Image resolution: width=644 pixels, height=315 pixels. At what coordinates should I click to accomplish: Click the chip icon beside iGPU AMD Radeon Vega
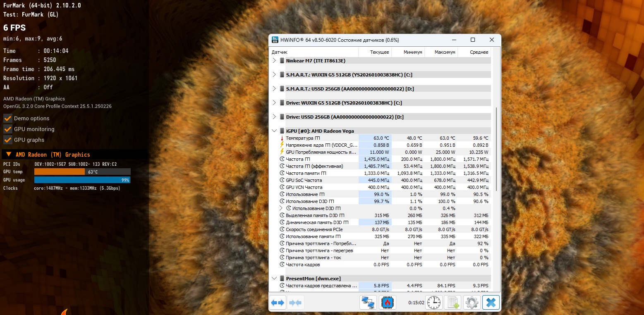(x=282, y=131)
